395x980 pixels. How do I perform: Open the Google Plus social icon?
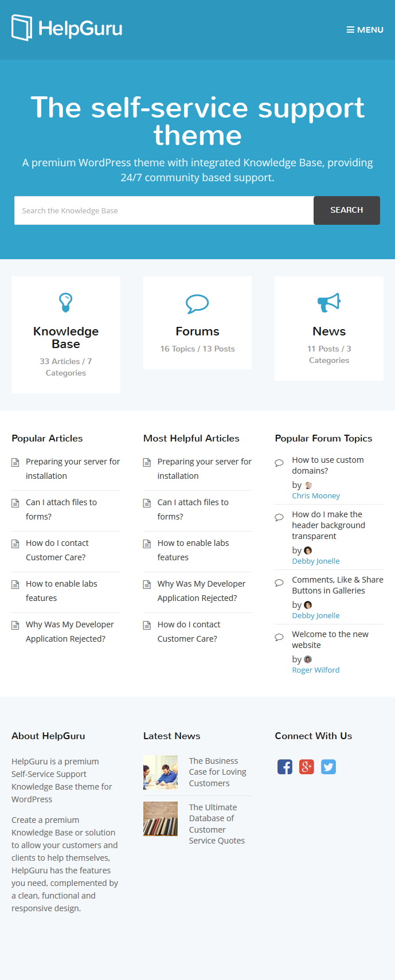coord(307,767)
